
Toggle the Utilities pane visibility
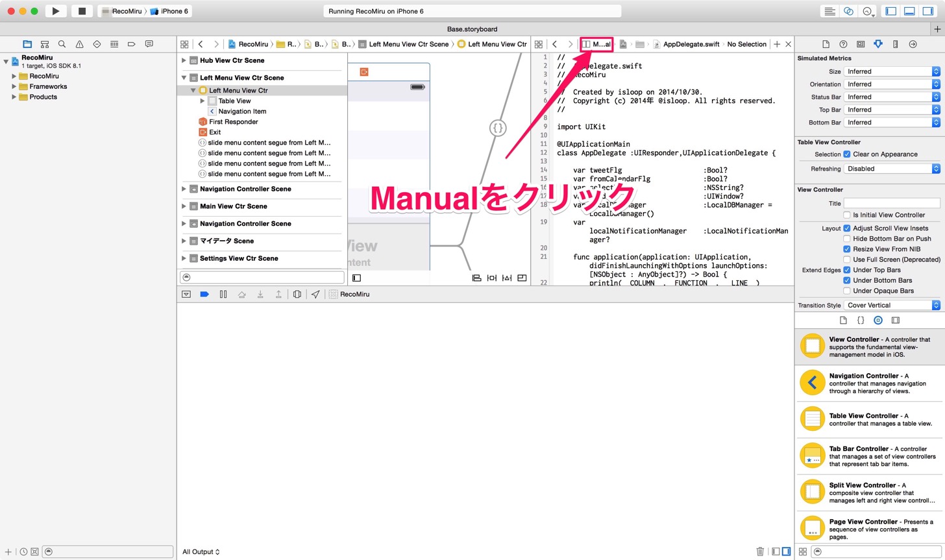[x=927, y=11]
